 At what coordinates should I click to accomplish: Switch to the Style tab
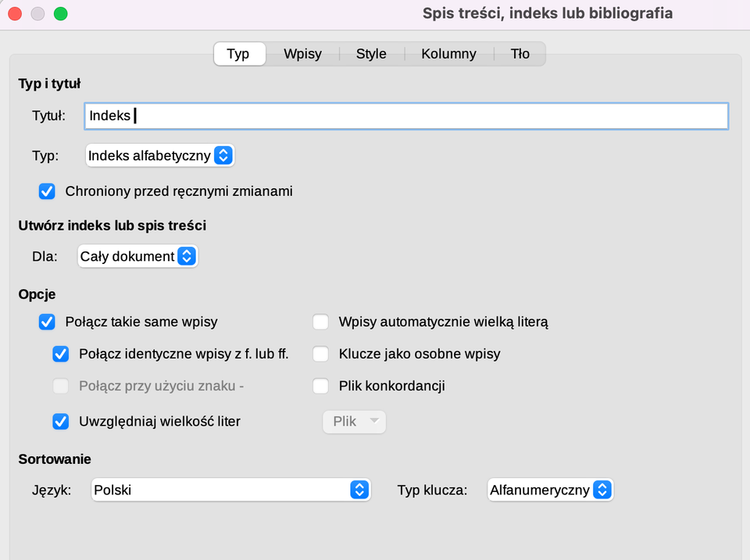tap(371, 53)
